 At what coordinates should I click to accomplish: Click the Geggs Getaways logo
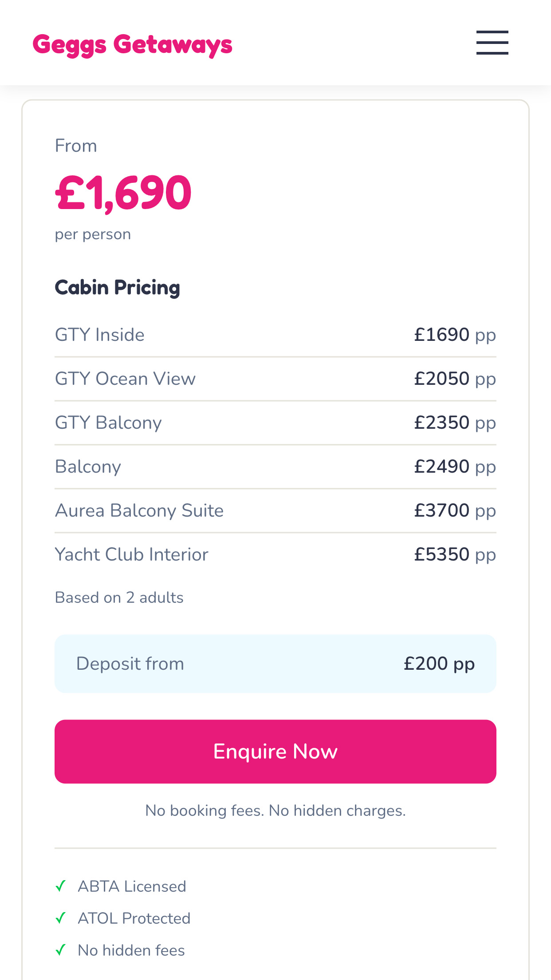(x=132, y=44)
